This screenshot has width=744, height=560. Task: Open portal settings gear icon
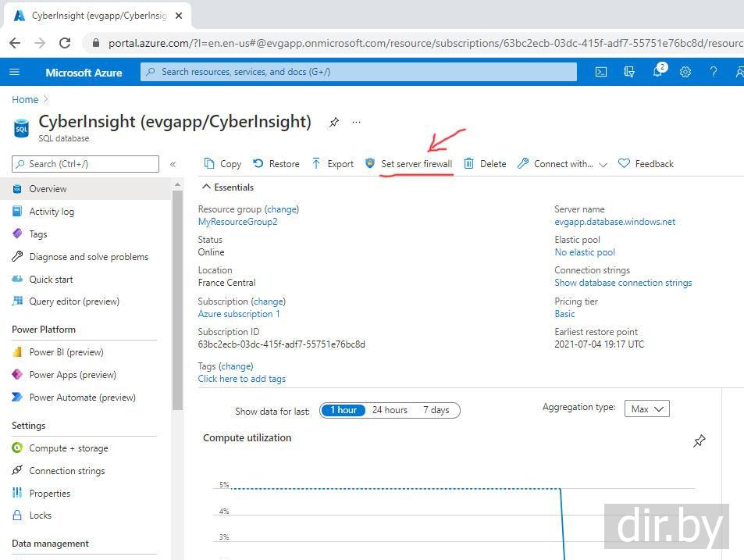tap(685, 72)
